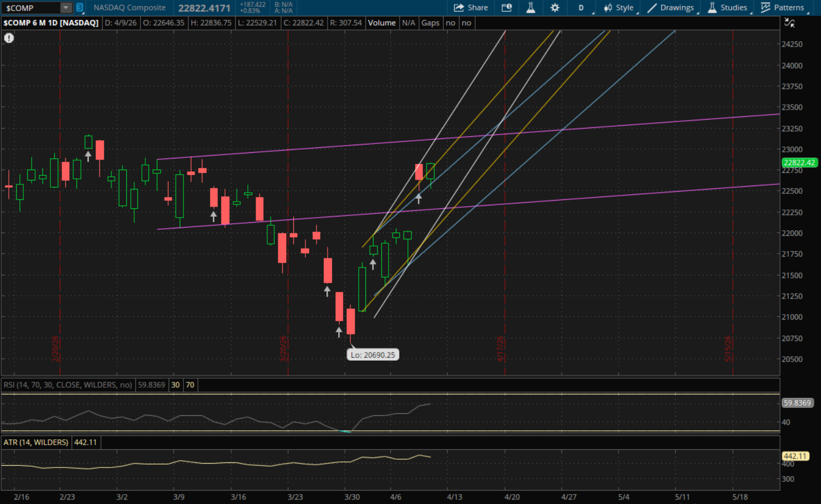Click the flask quick study icon
Screen dimensions: 821x504
pos(531,8)
